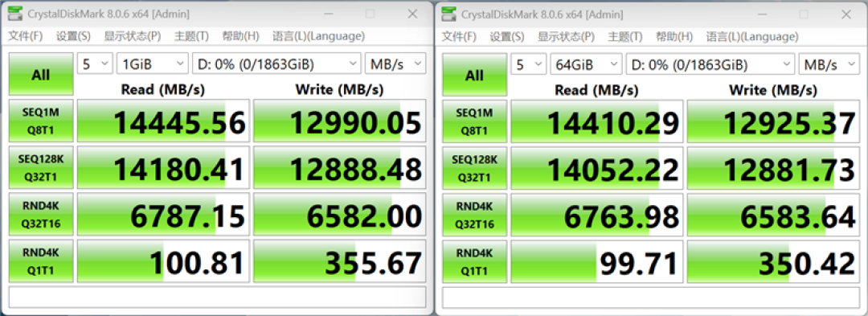Open MB/s unit dropdown in left window
Image resolution: width=868 pixels, height=316 pixels.
pos(395,64)
